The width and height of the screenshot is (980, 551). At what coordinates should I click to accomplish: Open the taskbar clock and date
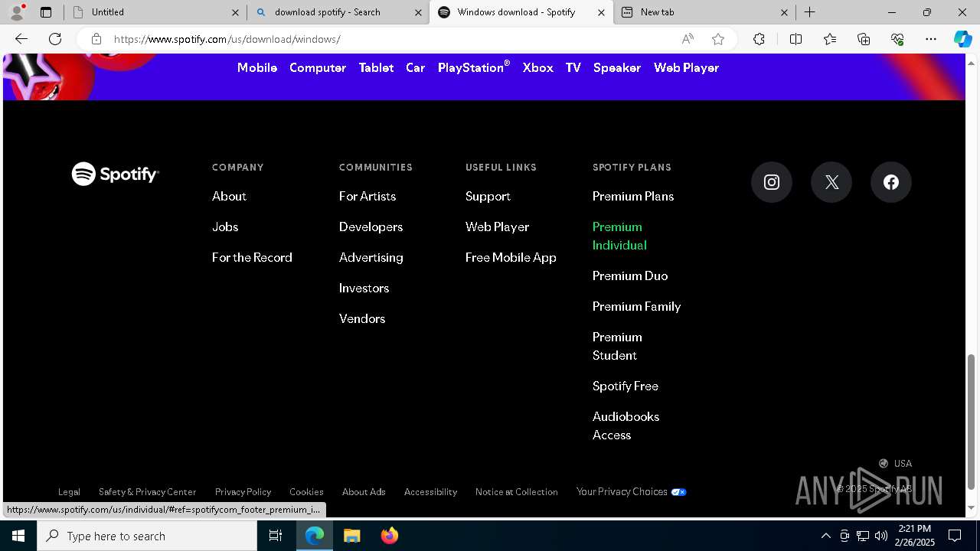click(x=915, y=536)
